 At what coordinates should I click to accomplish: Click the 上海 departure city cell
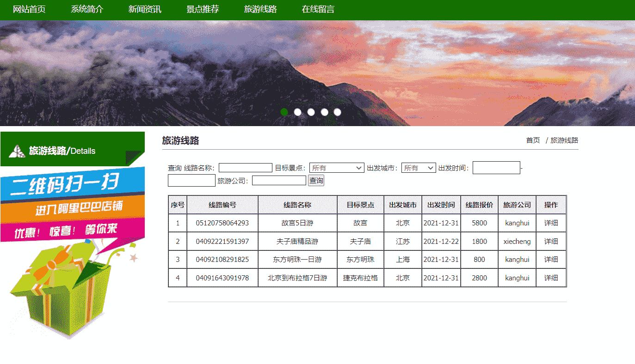click(403, 260)
